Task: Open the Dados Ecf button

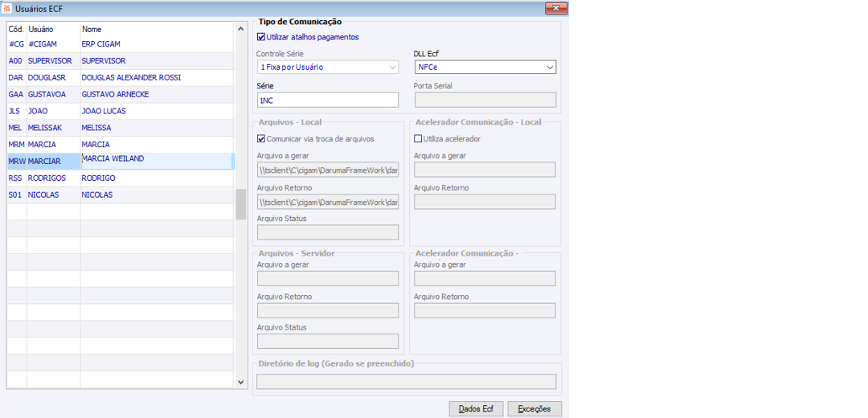Action: pos(476,409)
